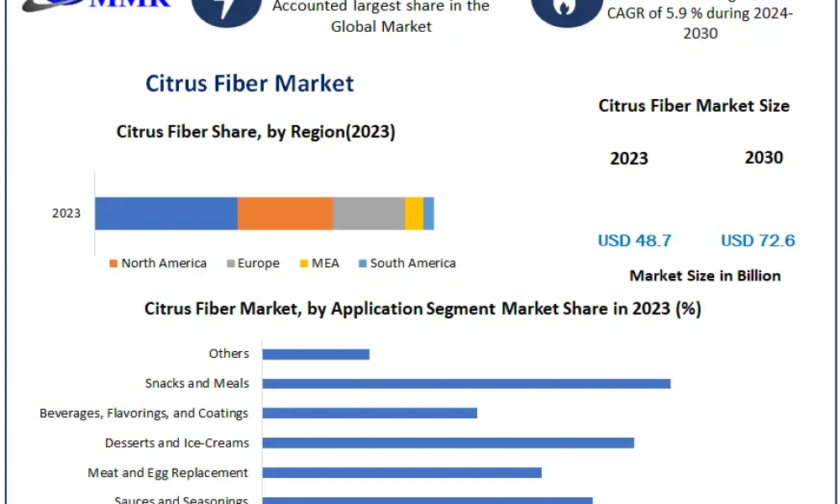Click the MMR logo
Screen dimensions: 840x504
click(97, 5)
